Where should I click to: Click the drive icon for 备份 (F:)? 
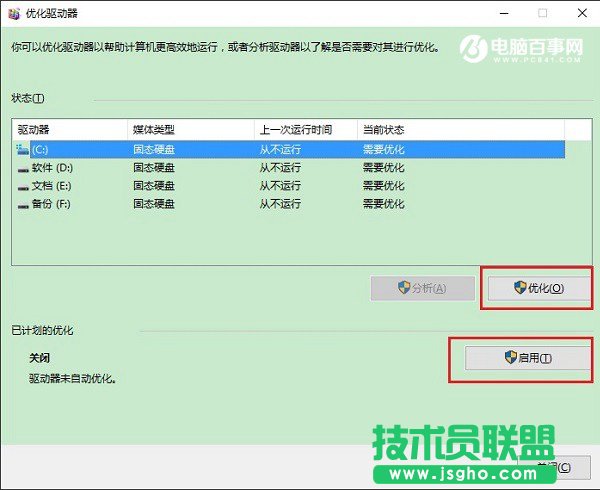coord(23,206)
